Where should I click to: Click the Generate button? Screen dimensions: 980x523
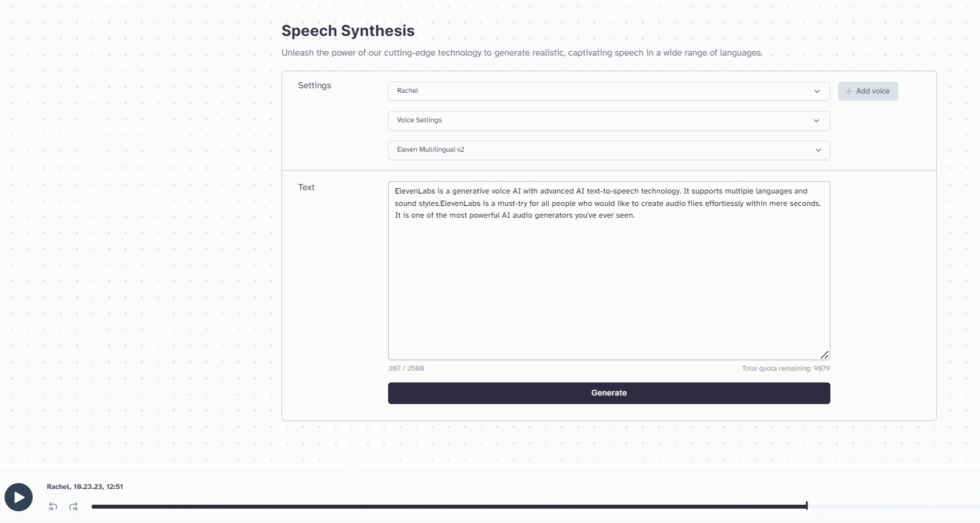coord(609,393)
